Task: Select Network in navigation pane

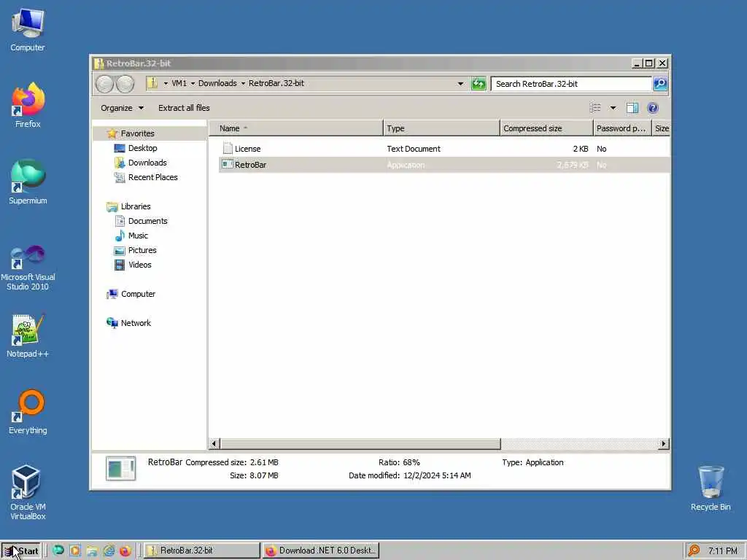Action: coord(135,323)
